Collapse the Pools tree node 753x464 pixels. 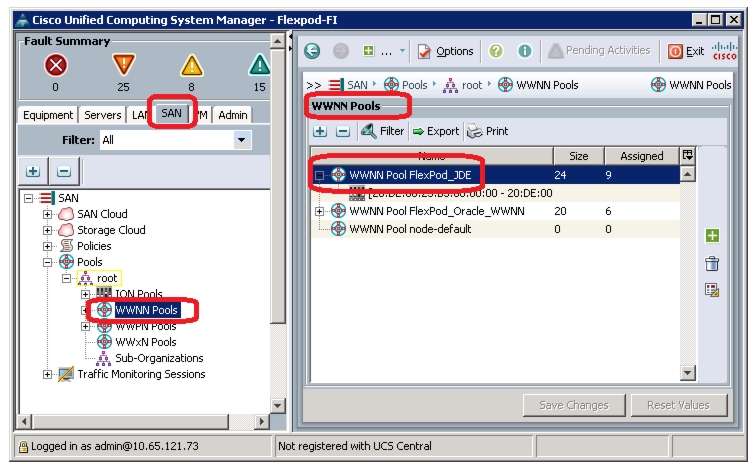click(47, 262)
